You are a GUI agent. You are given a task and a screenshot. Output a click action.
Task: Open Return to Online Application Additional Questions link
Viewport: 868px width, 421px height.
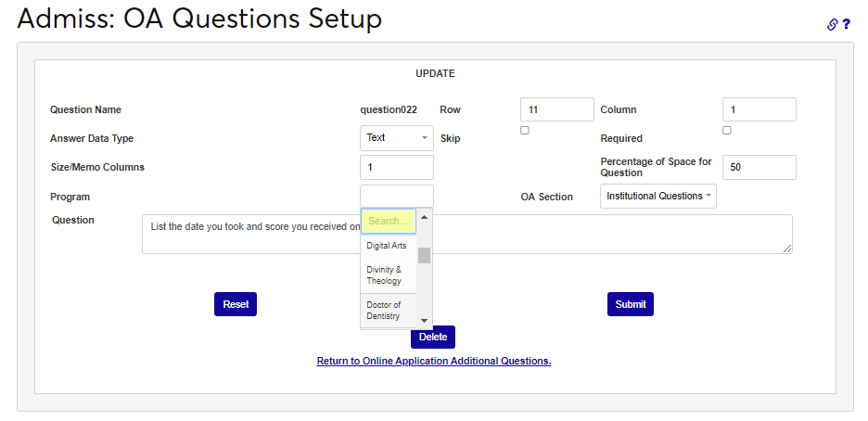point(434,362)
